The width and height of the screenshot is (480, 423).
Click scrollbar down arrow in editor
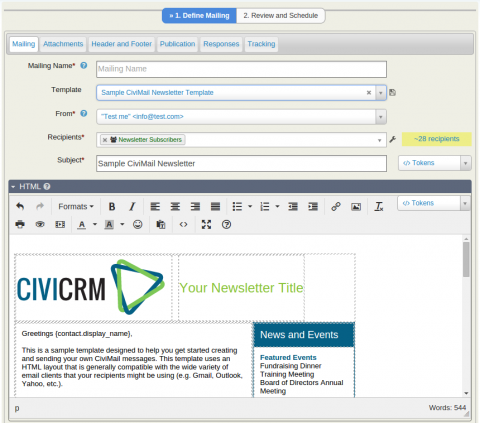coord(466,393)
